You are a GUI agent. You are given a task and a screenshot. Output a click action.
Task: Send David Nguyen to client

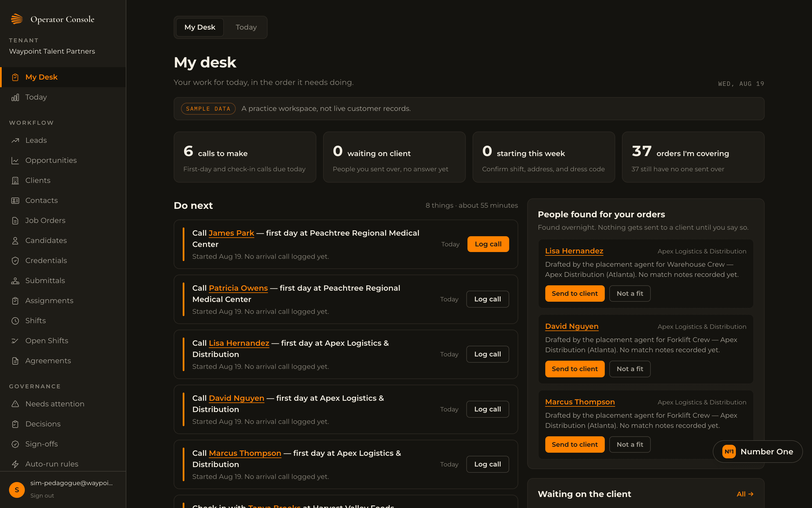pyautogui.click(x=575, y=369)
